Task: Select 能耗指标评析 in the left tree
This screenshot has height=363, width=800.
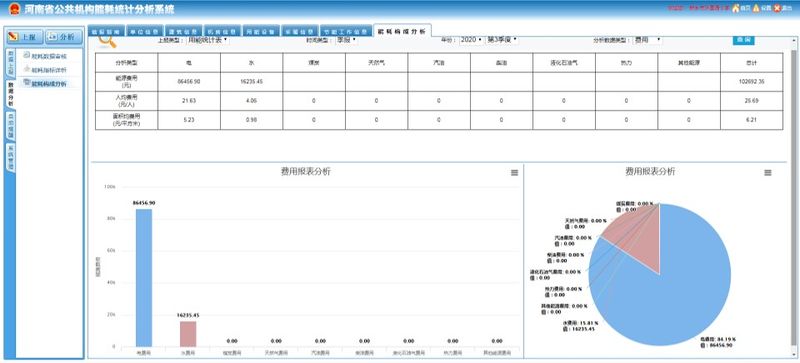Action: pyautogui.click(x=48, y=70)
